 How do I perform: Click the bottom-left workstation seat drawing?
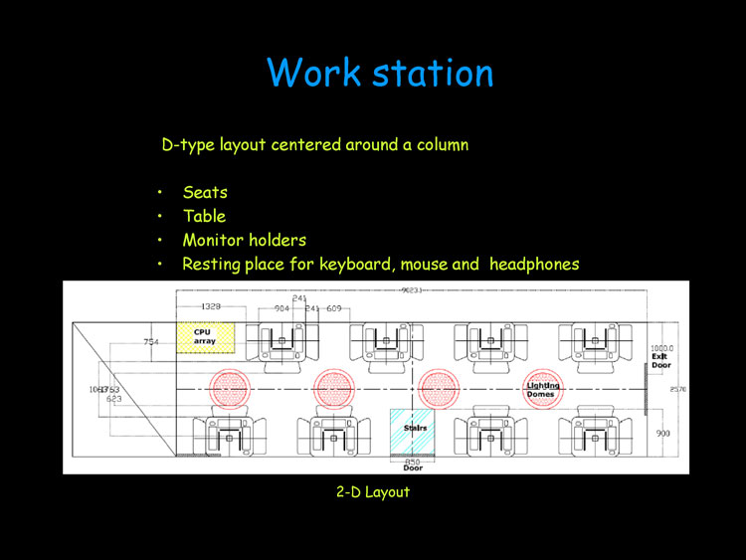point(229,434)
